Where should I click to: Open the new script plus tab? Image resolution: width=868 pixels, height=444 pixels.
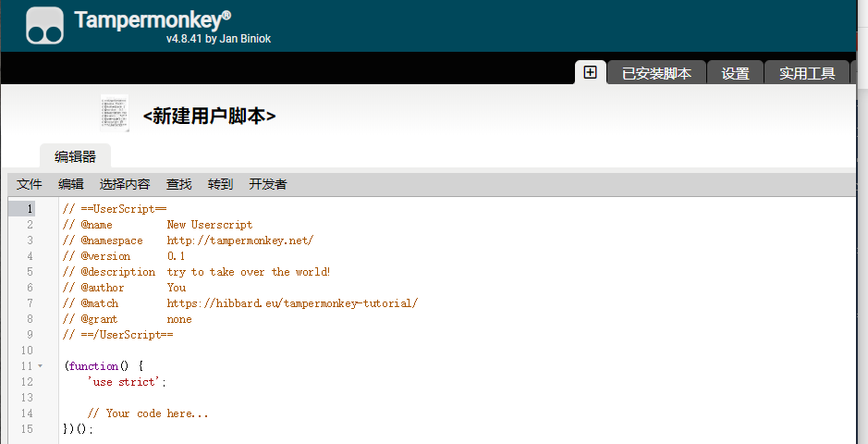[x=591, y=72]
